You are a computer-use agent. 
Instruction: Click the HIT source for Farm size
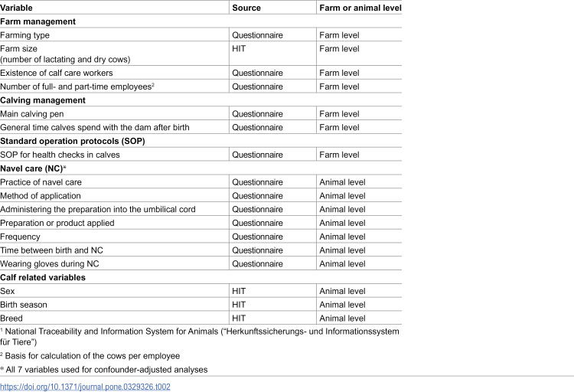[239, 49]
